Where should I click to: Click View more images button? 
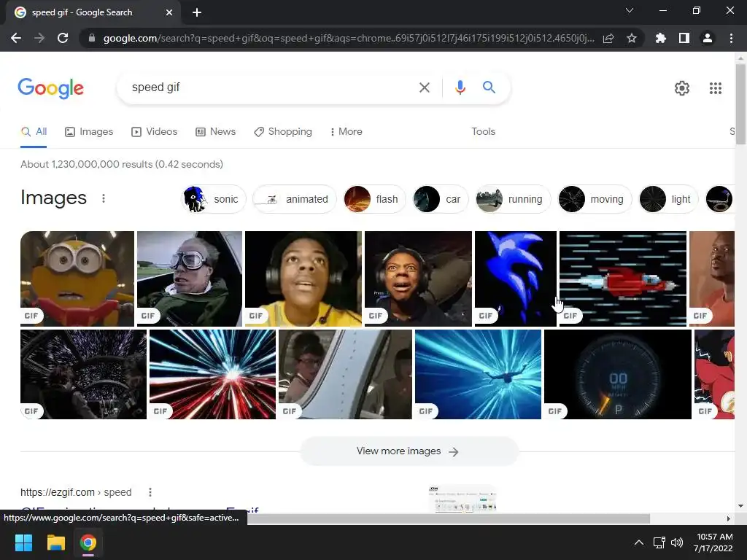point(409,451)
